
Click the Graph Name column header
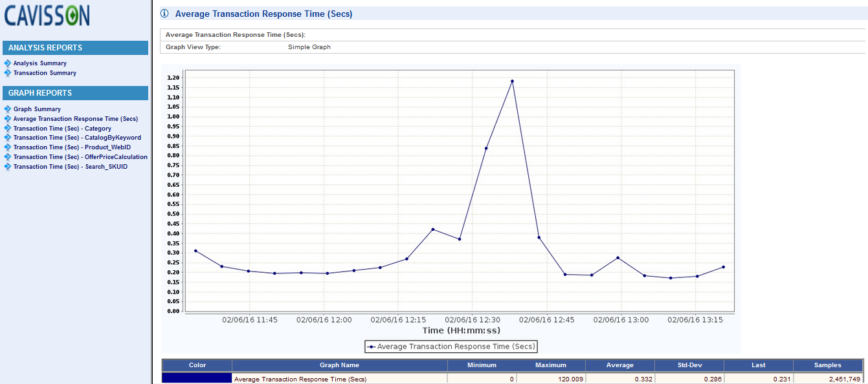(x=339, y=365)
